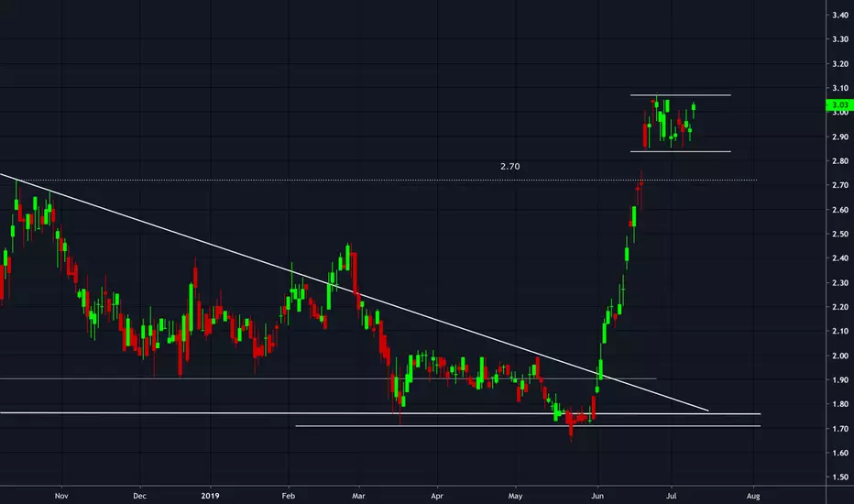Click the 2019 label on time axis
Screen dimensions: 854x504
(210, 496)
